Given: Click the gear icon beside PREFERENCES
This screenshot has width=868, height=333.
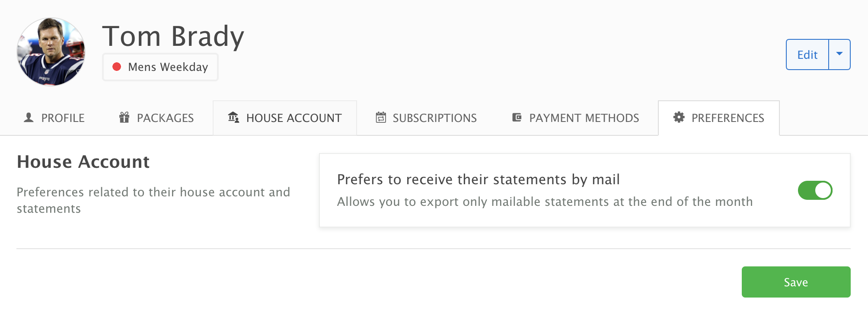Looking at the screenshot, I should coord(679,118).
